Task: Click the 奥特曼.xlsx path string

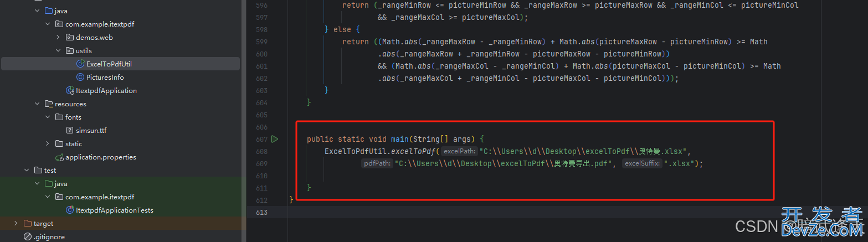Action: tap(583, 151)
